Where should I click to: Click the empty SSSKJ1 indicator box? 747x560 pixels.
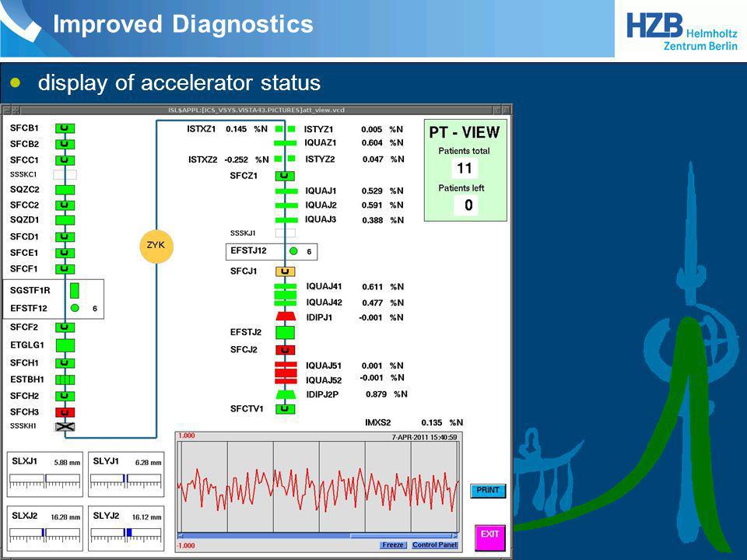click(x=285, y=233)
